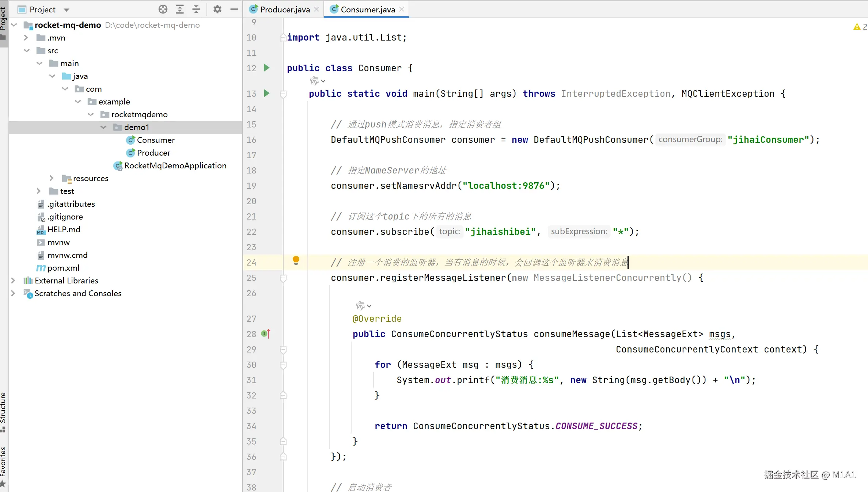Collapse the demo1 package node

click(x=103, y=127)
